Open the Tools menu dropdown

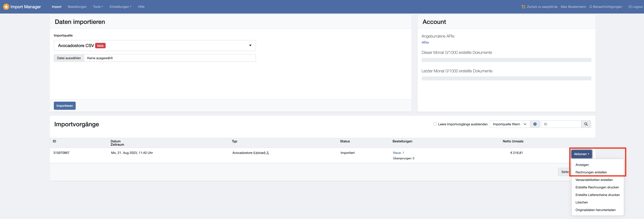(x=98, y=7)
